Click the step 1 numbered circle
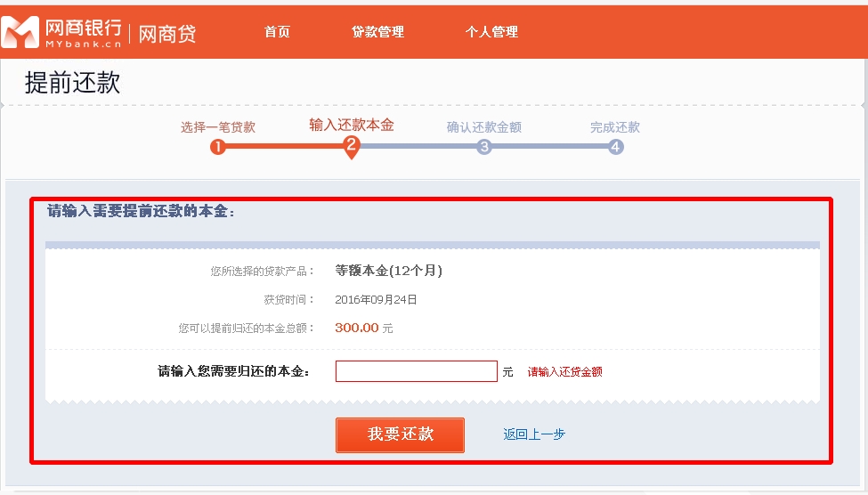The height and width of the screenshot is (495, 868). pyautogui.click(x=218, y=147)
